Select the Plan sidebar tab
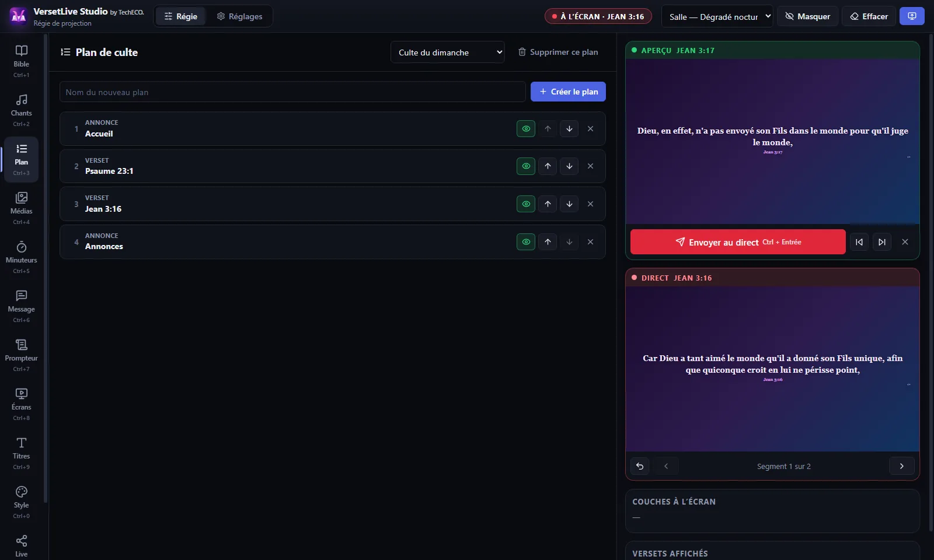Screen dimensions: 934x560 pos(22,159)
